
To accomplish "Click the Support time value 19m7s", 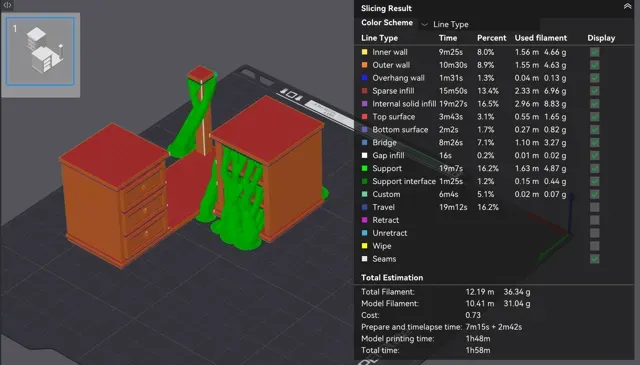I will (x=451, y=168).
